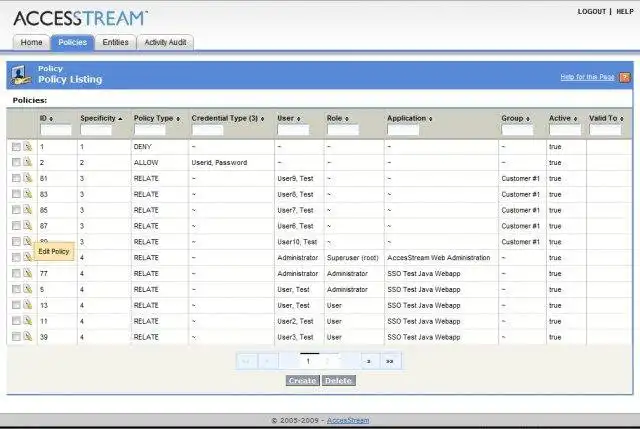Click the Application filter input
This screenshot has width=640, height=429.
(403, 130)
